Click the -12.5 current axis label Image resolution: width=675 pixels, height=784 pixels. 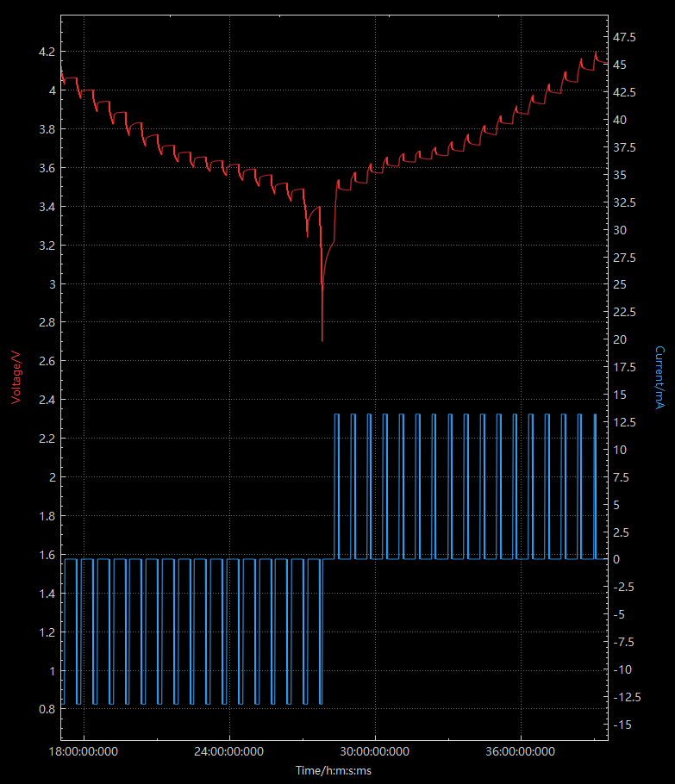click(x=627, y=698)
